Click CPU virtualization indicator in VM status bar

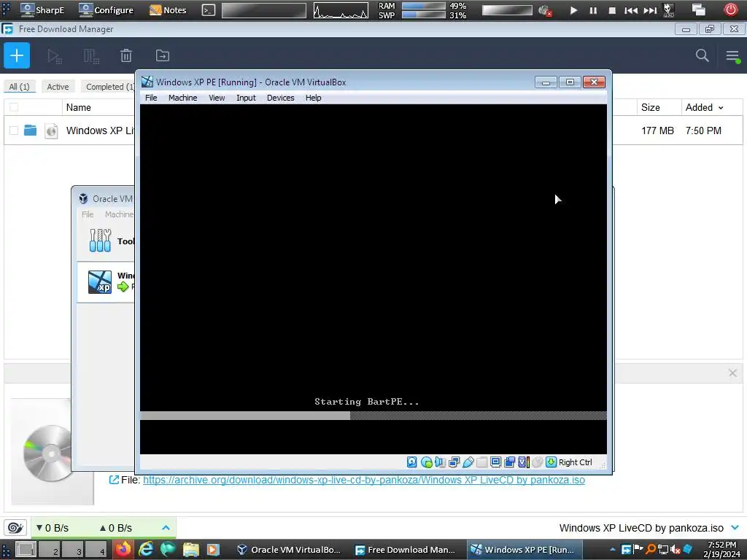(524, 462)
